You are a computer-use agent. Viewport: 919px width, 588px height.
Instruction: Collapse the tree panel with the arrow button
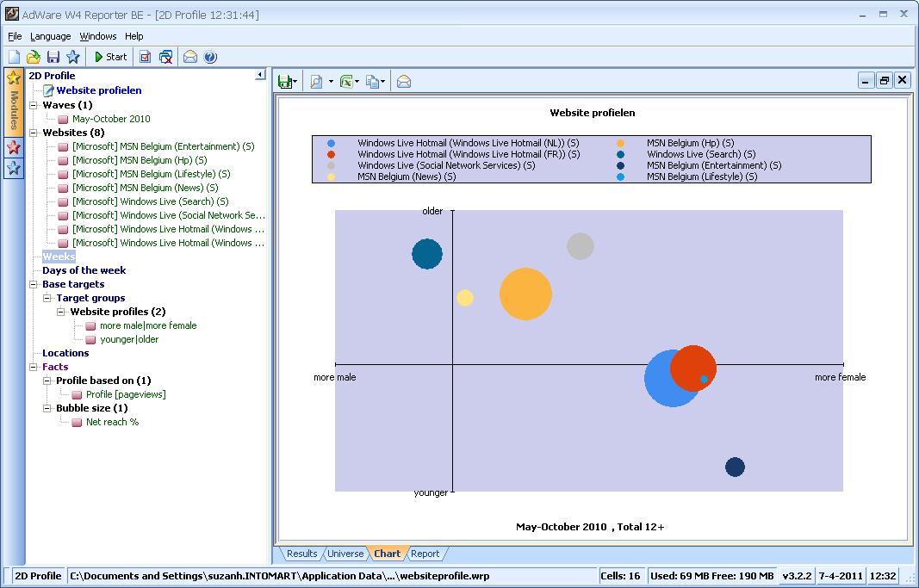(x=259, y=75)
